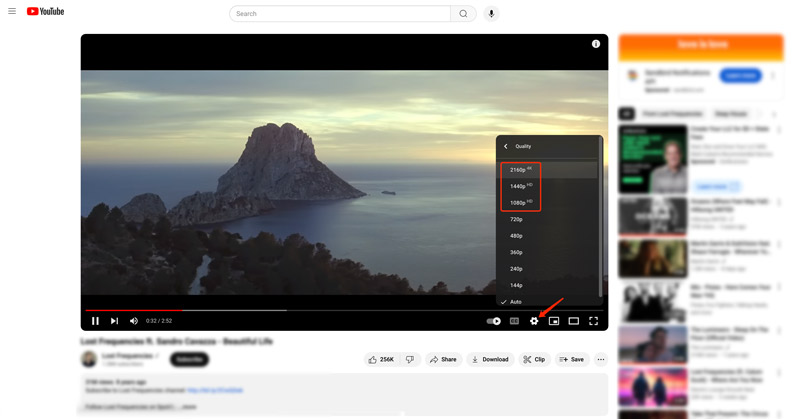Select 2160p 4K quality

tap(547, 169)
